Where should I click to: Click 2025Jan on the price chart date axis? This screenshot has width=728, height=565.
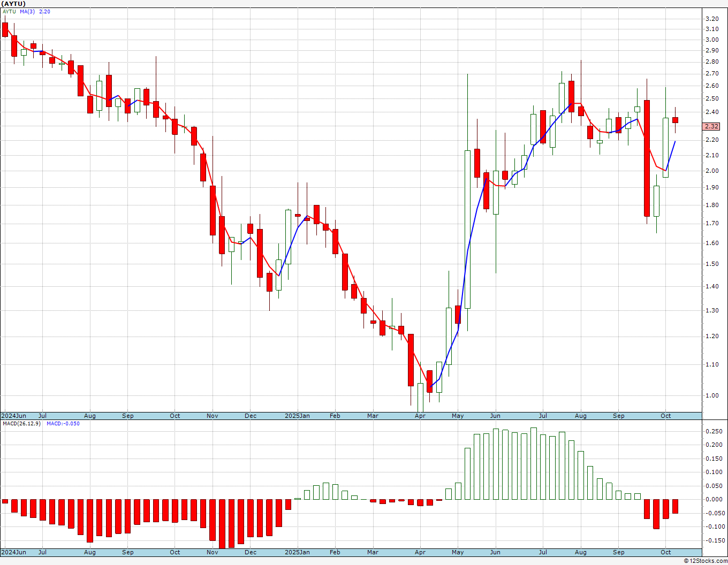click(297, 416)
